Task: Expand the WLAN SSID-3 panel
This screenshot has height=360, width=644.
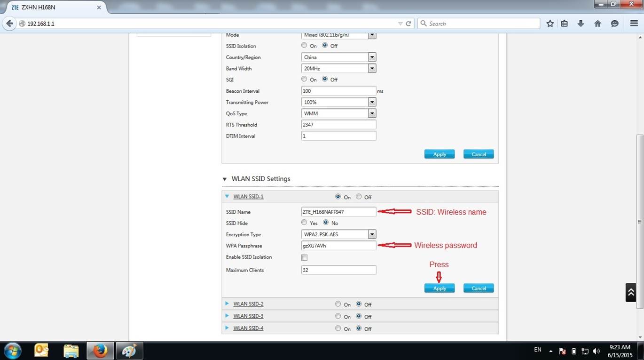Action: point(227,316)
